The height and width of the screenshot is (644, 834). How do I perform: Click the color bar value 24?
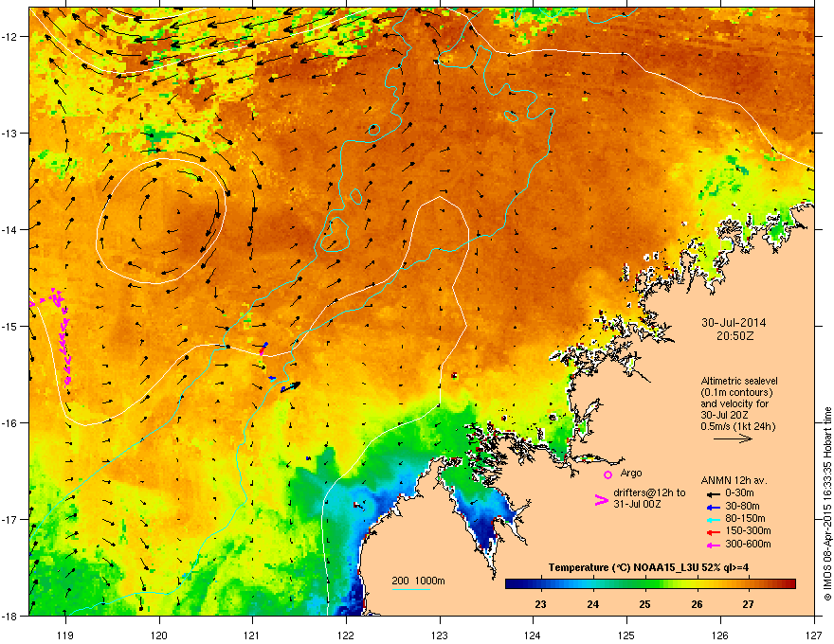pyautogui.click(x=593, y=604)
